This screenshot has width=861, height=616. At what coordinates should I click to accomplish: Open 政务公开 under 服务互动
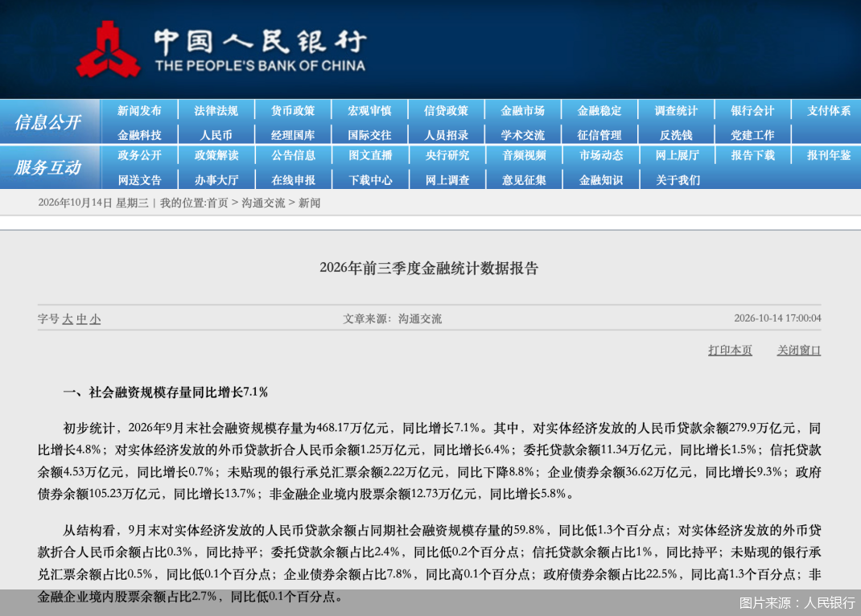(x=139, y=155)
